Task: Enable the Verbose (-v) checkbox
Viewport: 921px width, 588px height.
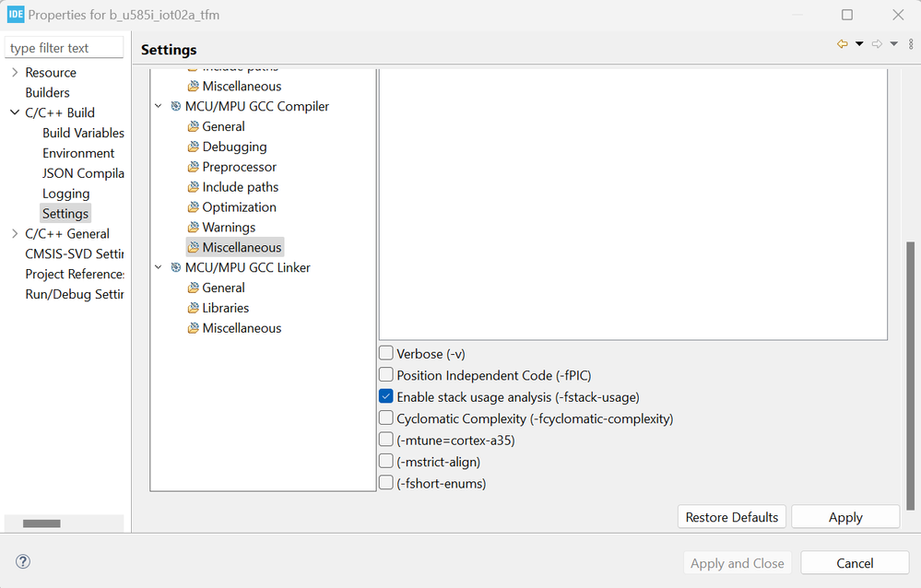Action: click(386, 353)
